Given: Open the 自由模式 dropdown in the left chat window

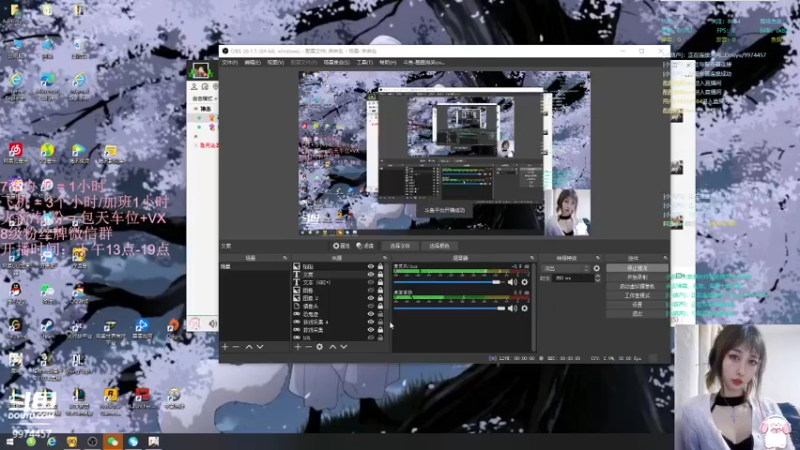Looking at the screenshot, I should point(204,98).
